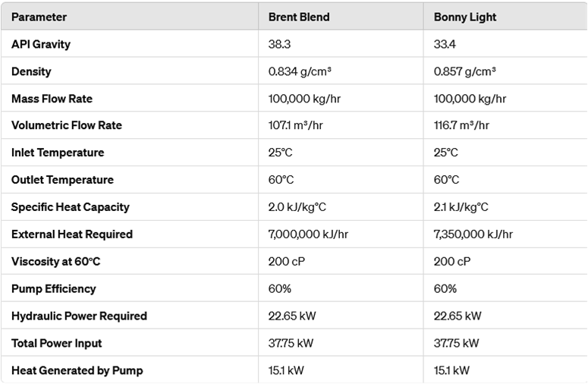588x384 pixels.
Task: Select the 2.1 kJ/kg°C cell
Action: (461, 207)
